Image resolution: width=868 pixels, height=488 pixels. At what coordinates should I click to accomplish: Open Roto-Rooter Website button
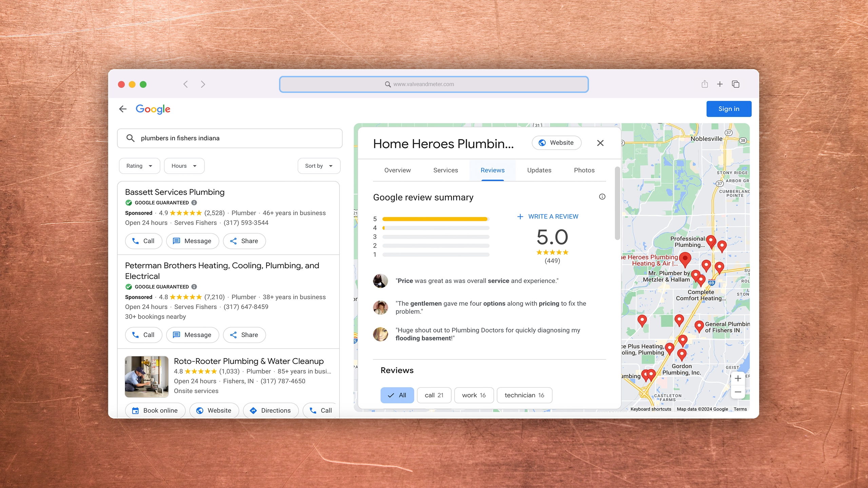(x=214, y=410)
